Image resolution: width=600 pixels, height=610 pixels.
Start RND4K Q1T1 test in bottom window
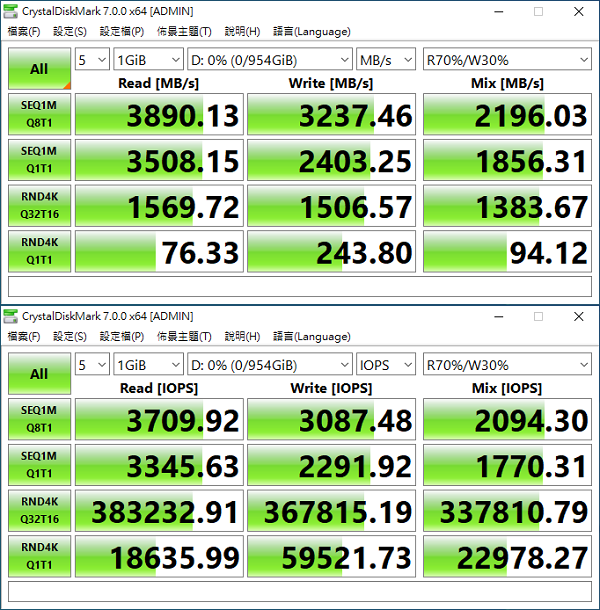click(39, 556)
